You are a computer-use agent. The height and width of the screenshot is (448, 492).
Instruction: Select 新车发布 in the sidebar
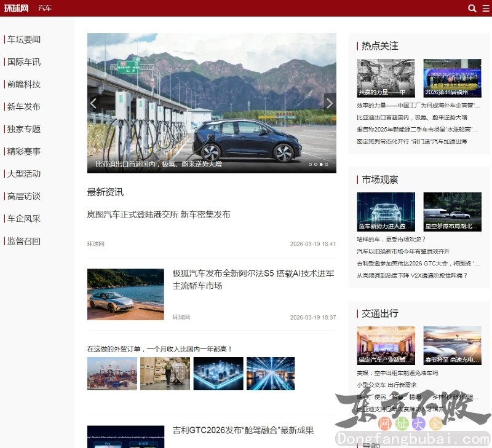(23, 106)
